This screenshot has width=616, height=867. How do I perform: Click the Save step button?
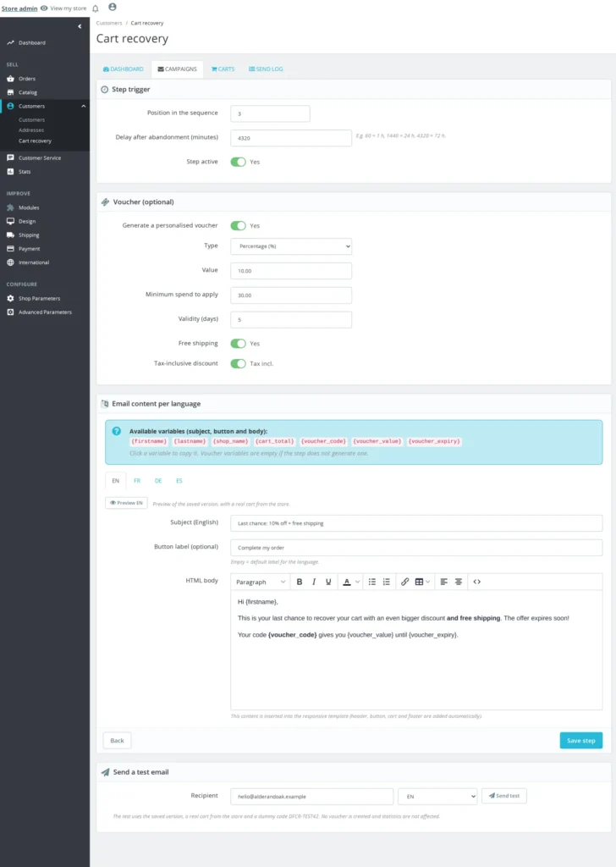(581, 740)
